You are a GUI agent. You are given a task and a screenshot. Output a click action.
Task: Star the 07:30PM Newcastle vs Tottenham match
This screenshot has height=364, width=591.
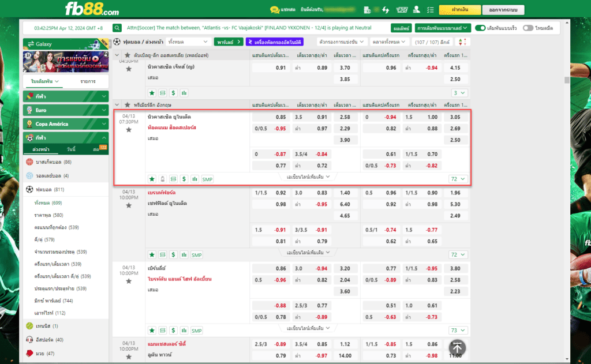pyautogui.click(x=129, y=130)
